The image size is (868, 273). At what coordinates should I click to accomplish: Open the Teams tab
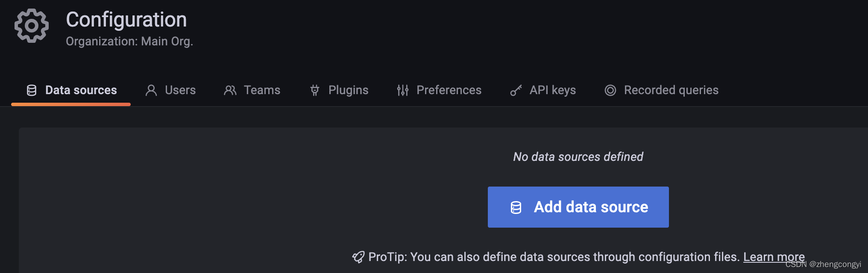point(262,90)
